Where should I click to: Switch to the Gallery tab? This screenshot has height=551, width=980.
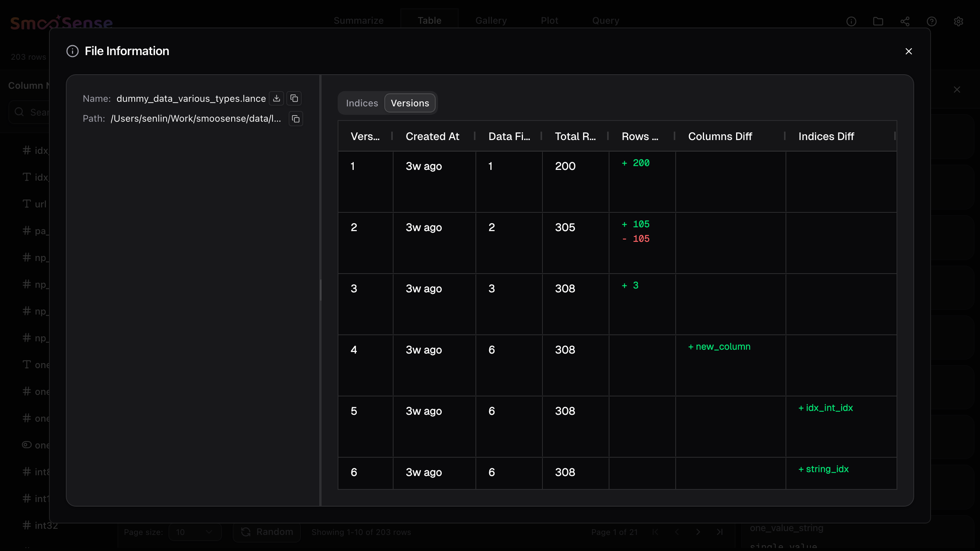coord(491,21)
